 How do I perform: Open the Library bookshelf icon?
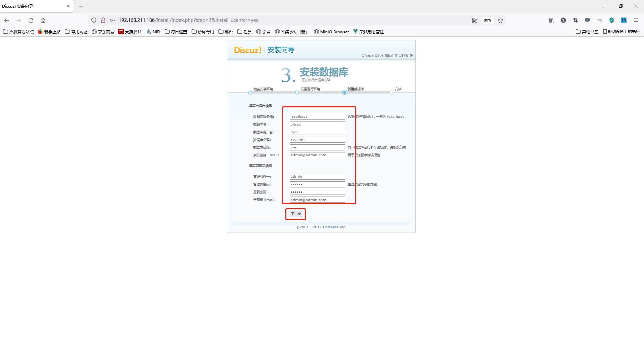click(551, 20)
